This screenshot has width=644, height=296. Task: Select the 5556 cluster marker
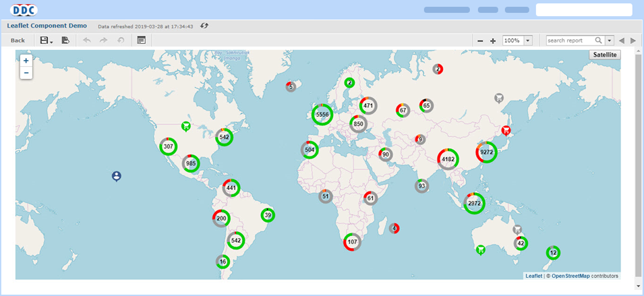(x=322, y=115)
